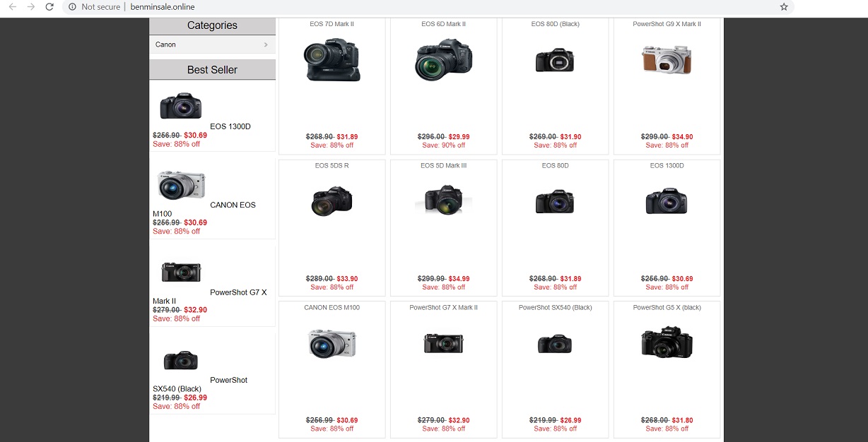Click the Categories header
Screen dimensions: 868x442
click(212, 25)
